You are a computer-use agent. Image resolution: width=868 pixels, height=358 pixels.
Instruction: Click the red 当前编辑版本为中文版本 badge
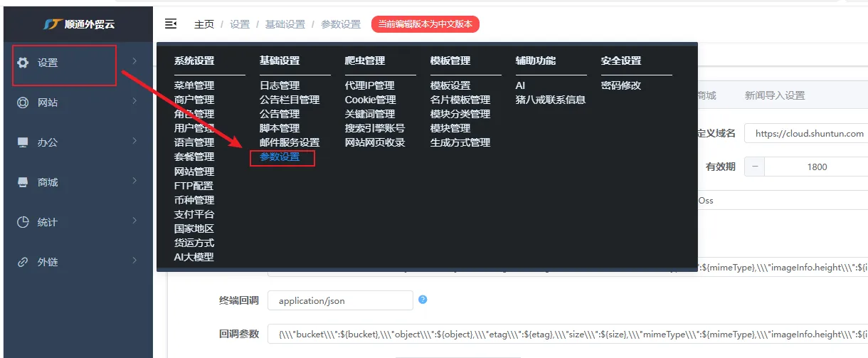pyautogui.click(x=425, y=24)
